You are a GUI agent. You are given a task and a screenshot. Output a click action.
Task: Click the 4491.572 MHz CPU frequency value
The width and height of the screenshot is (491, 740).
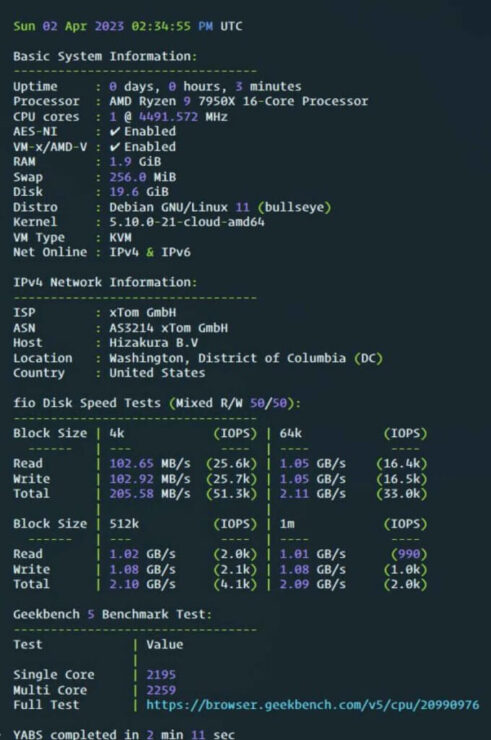(x=183, y=117)
